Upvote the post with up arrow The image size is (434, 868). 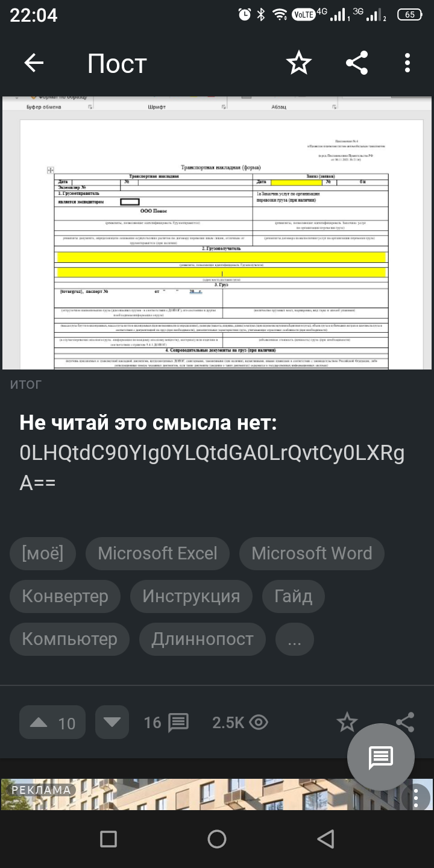[x=40, y=722]
